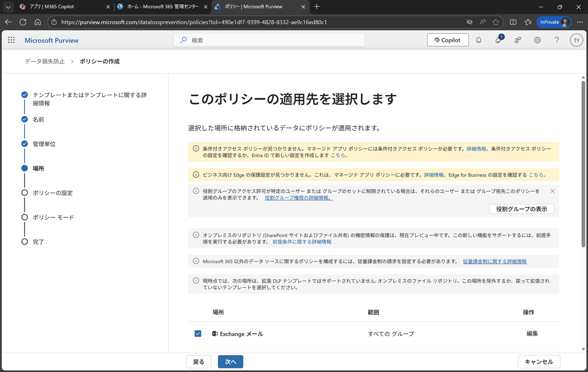Click the scrollbar down arrow
This screenshot has width=588, height=372.
(583, 349)
